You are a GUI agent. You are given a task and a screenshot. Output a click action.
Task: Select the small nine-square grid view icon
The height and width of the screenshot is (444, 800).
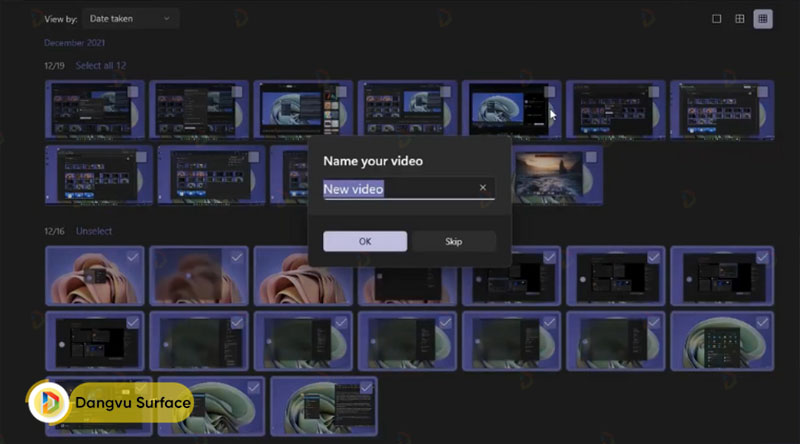click(x=763, y=19)
